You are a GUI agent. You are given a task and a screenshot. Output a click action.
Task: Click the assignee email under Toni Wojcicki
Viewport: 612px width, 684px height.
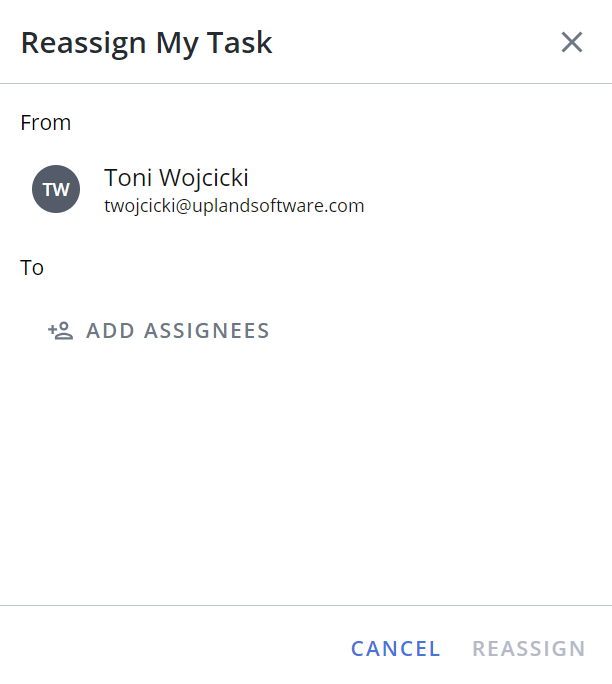[x=234, y=205]
